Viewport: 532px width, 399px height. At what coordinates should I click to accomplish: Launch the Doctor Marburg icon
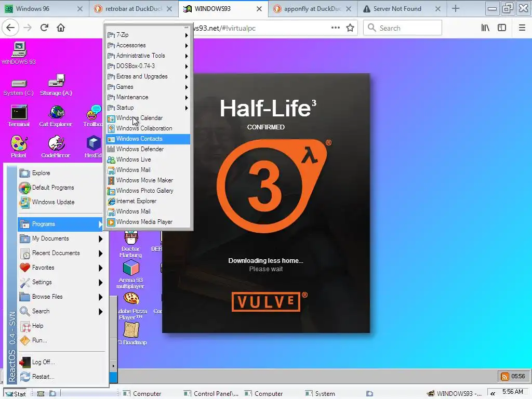tap(130, 245)
